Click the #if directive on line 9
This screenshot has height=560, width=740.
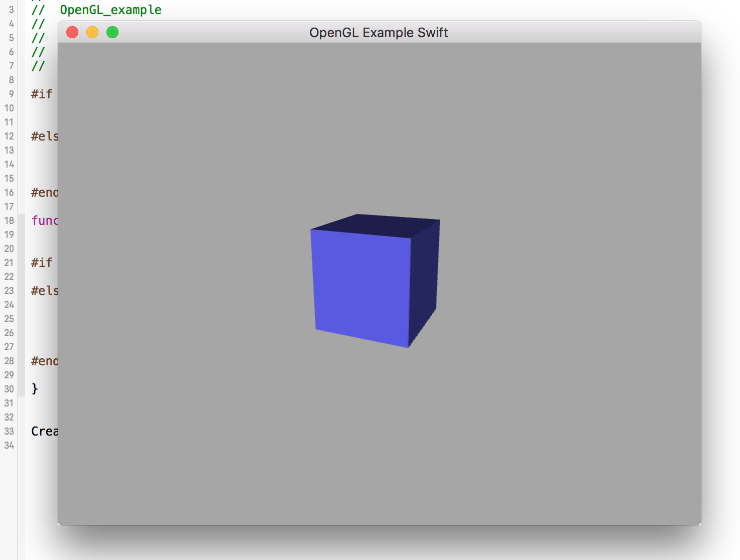click(42, 94)
